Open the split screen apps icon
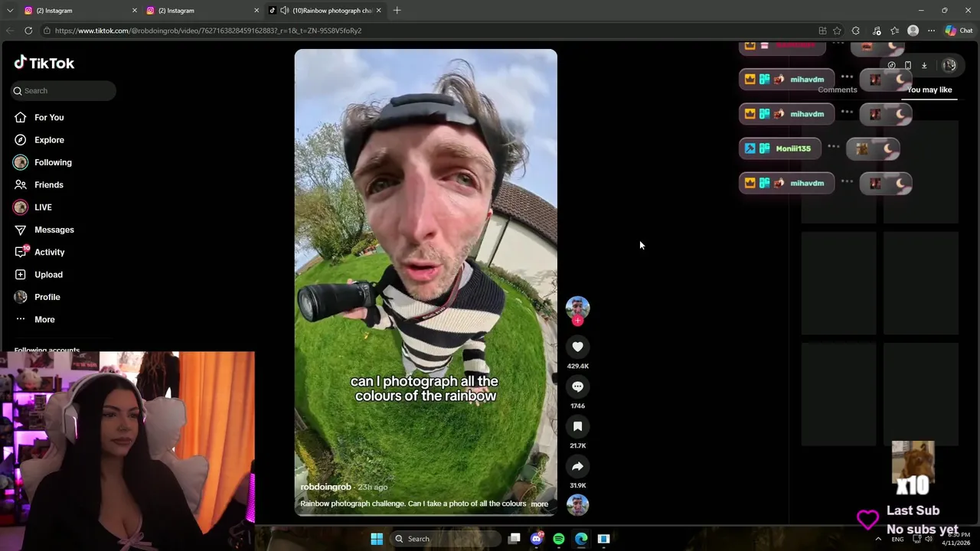Image resolution: width=980 pixels, height=551 pixels. tap(822, 31)
